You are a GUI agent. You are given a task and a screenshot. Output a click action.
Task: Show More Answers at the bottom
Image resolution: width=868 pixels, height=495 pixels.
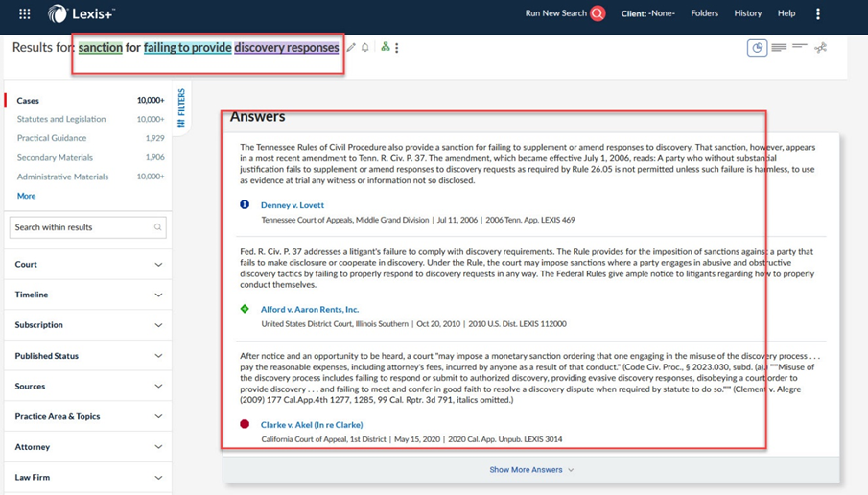pos(531,469)
